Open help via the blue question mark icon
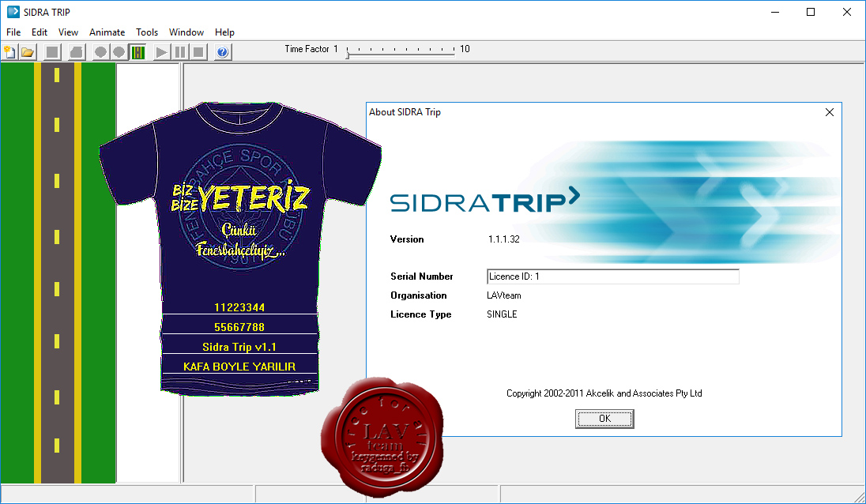The width and height of the screenshot is (866, 504). pyautogui.click(x=223, y=52)
